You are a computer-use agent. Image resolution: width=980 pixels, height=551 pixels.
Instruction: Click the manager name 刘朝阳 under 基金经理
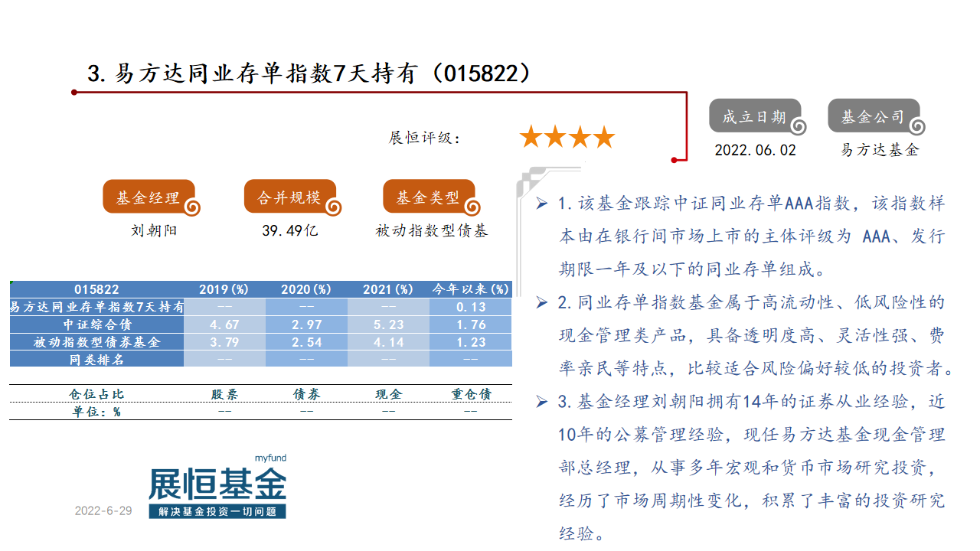(154, 230)
